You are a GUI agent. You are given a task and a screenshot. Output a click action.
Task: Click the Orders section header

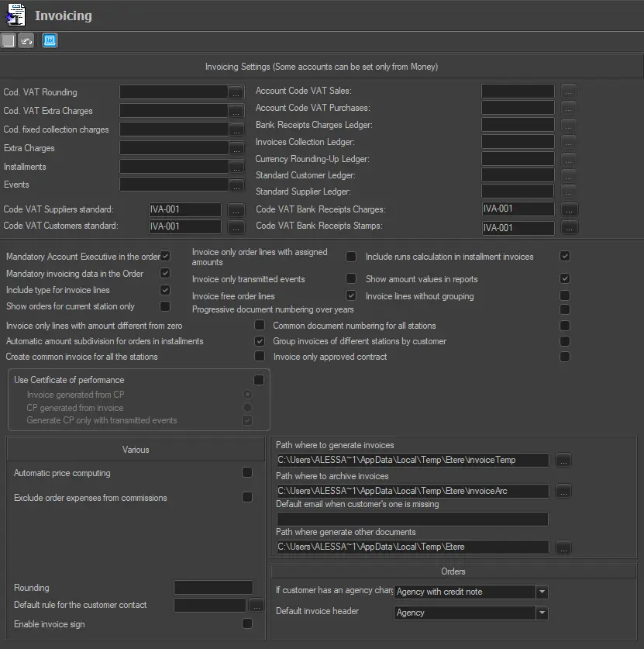(x=453, y=571)
